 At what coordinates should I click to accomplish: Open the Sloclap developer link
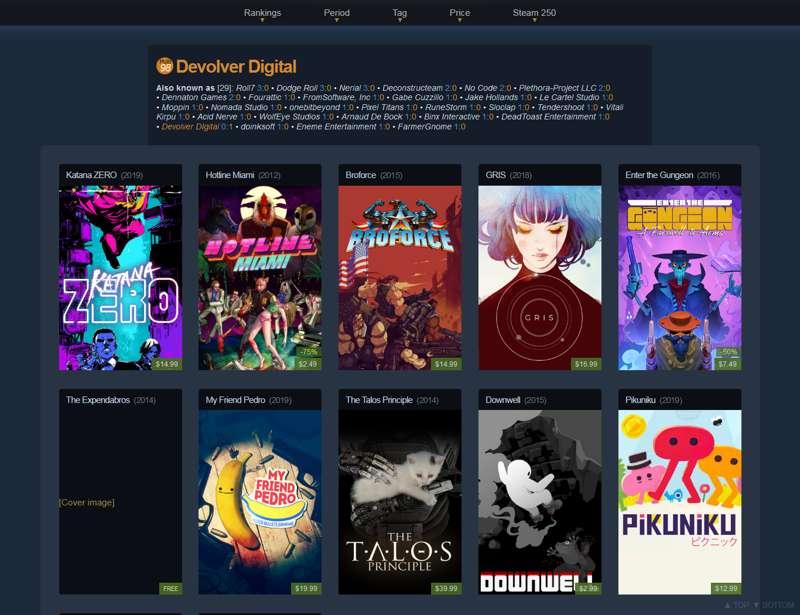(502, 107)
